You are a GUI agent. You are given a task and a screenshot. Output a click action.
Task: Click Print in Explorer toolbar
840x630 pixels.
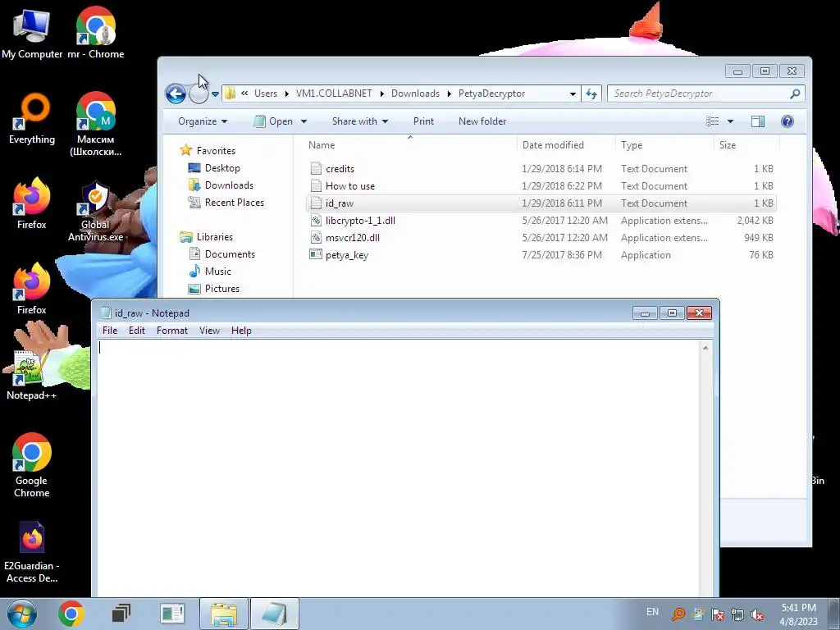(424, 121)
